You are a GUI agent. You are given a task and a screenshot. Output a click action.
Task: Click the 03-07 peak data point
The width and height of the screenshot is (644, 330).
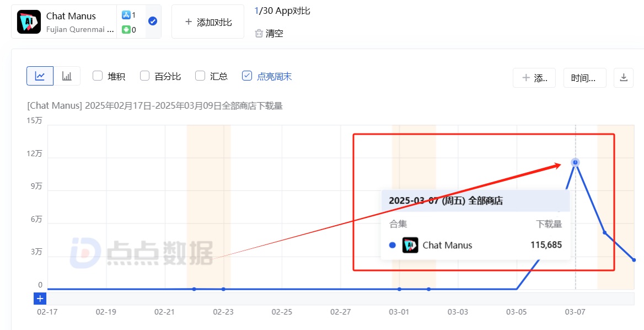[x=575, y=162]
